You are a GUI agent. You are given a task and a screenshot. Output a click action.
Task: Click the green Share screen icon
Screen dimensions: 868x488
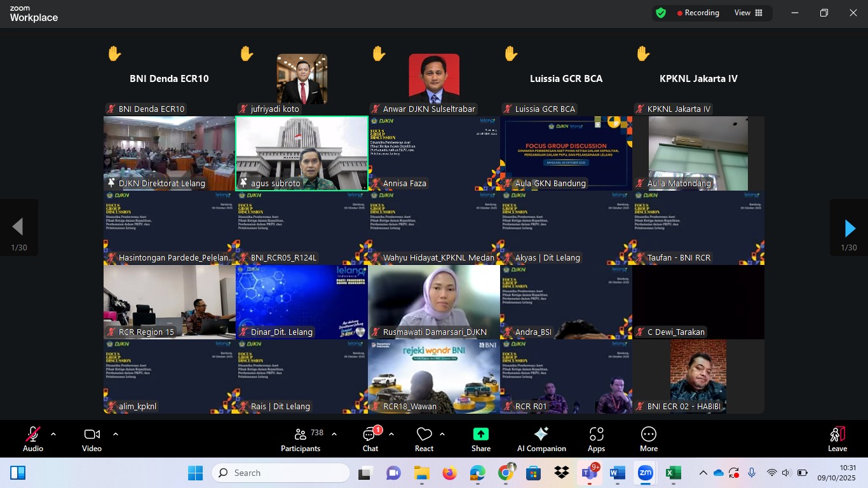[481, 435]
